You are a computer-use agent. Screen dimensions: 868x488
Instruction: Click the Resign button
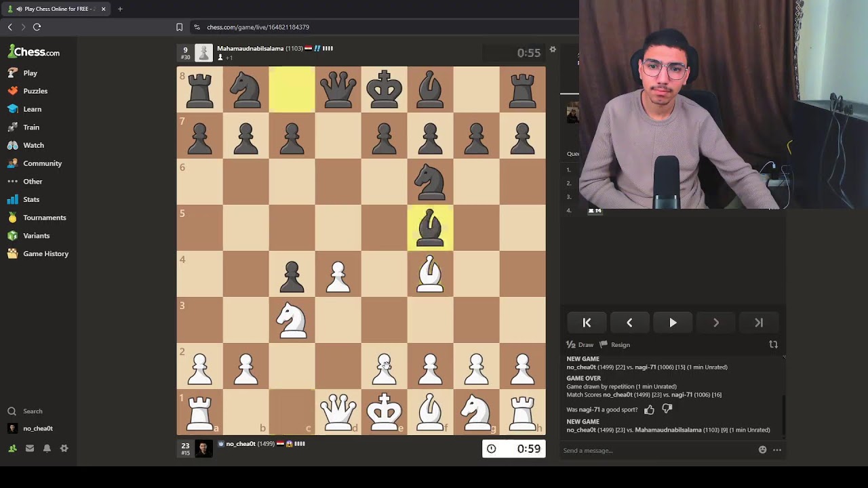pos(615,344)
